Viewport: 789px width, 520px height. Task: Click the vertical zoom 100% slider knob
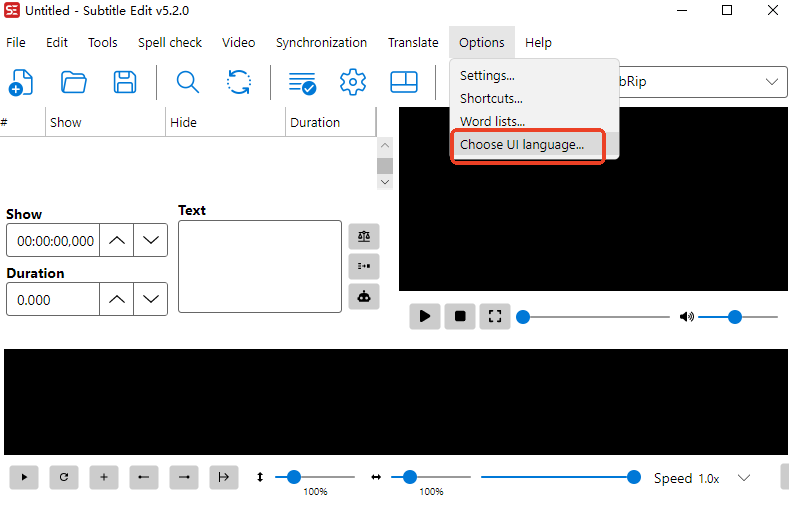(x=294, y=477)
